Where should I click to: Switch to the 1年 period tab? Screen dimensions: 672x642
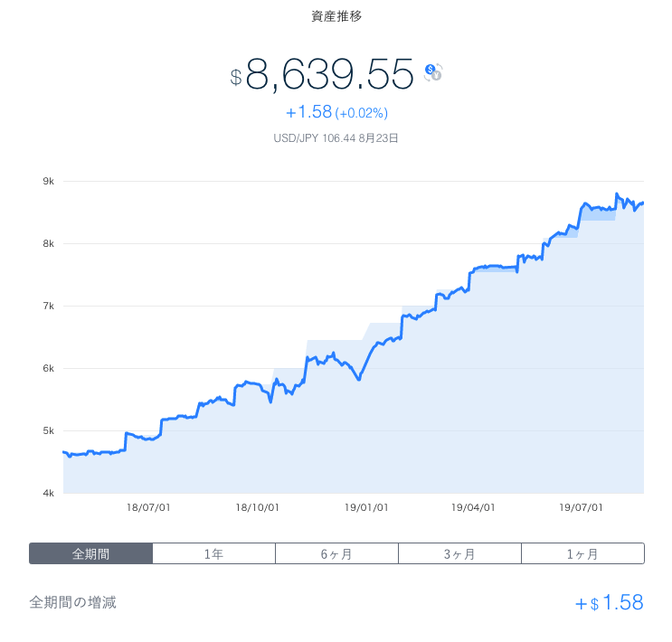pyautogui.click(x=213, y=553)
